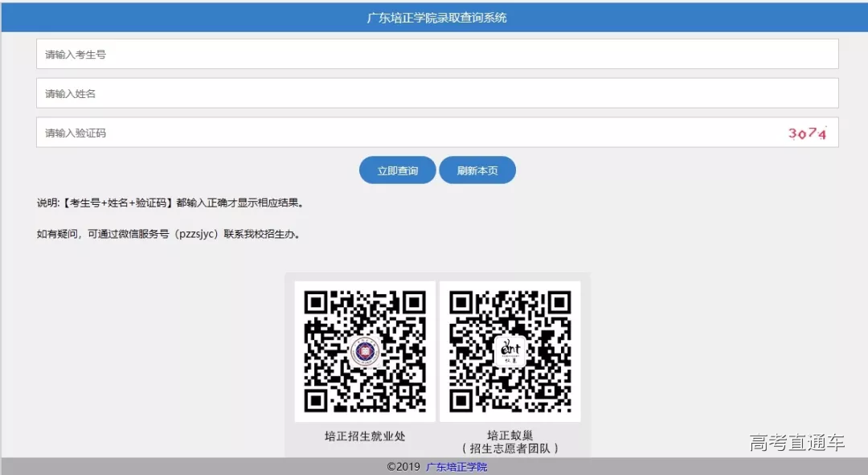Screen dimensions: 868x475
Task: Open the 广东培正学院 footer link
Action: (456, 467)
